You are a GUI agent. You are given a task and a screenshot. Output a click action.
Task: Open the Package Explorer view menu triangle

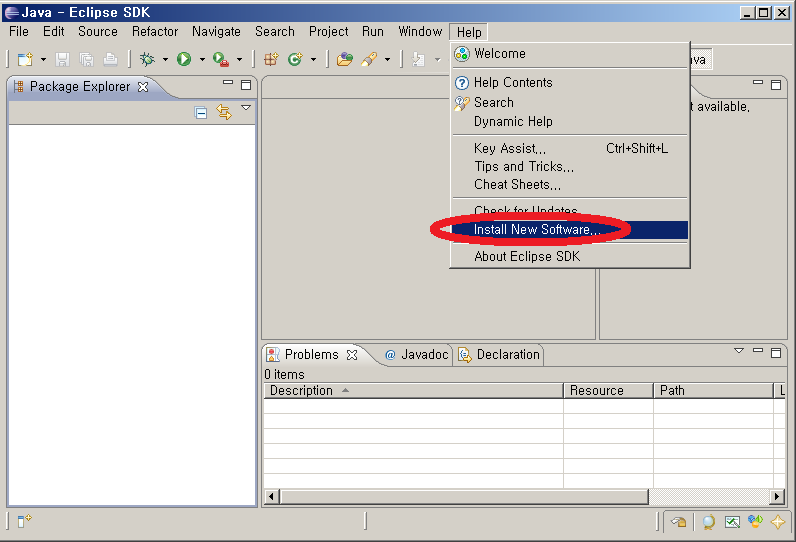[x=246, y=108]
